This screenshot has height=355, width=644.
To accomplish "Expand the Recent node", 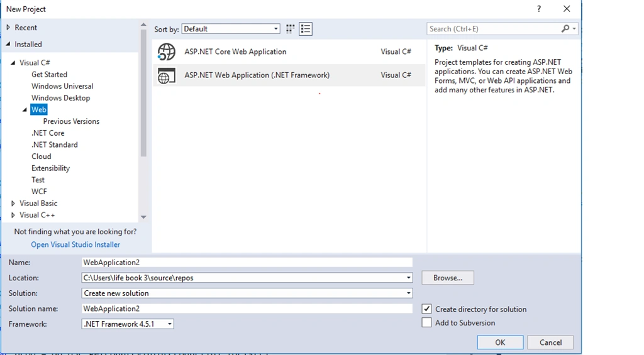I will pos(8,28).
